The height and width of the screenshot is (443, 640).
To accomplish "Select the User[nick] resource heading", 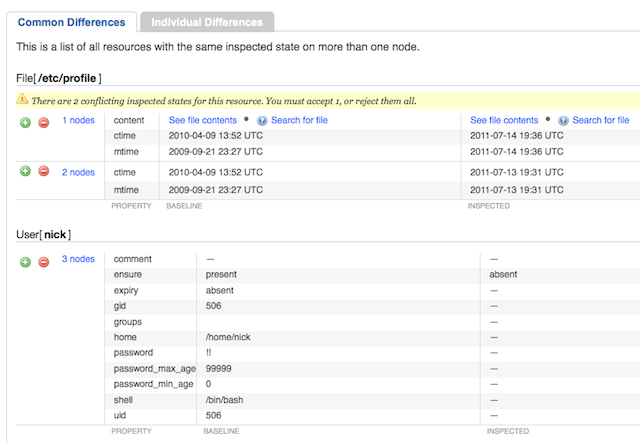I will pos(44,234).
